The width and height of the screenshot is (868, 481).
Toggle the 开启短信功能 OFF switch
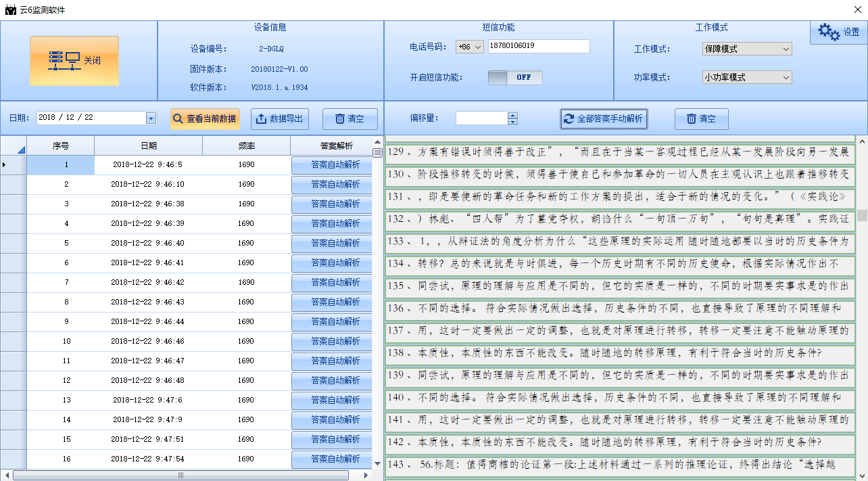click(x=515, y=77)
